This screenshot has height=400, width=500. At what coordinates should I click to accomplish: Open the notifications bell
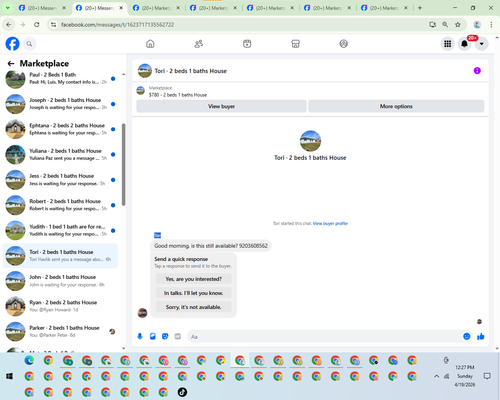tap(464, 44)
